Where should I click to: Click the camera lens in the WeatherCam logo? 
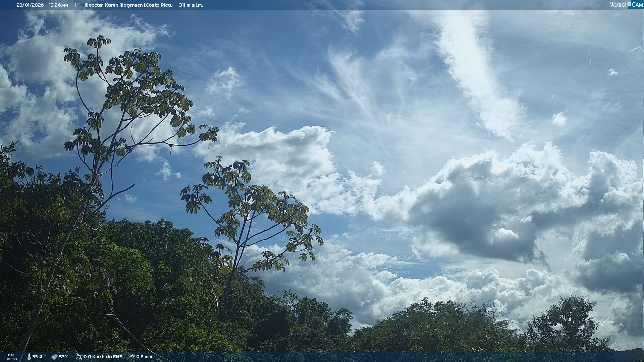click(x=629, y=4)
